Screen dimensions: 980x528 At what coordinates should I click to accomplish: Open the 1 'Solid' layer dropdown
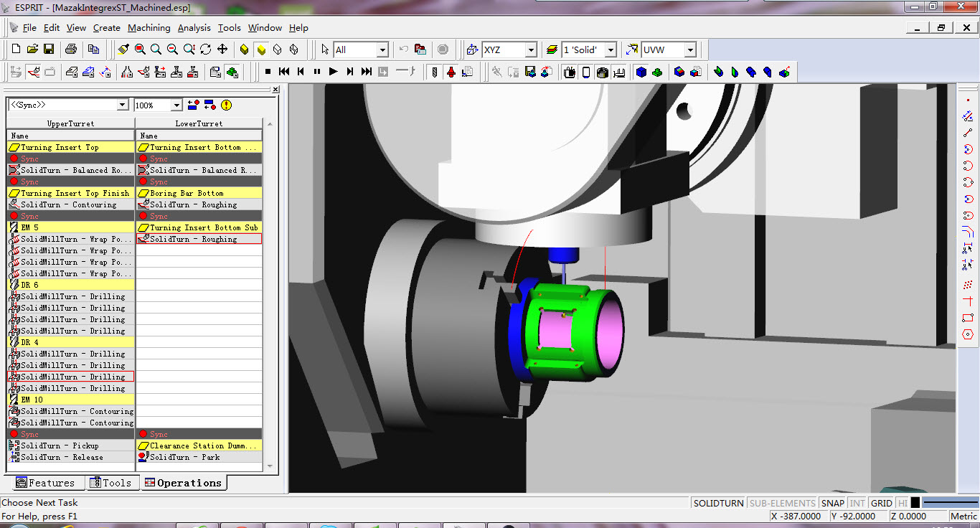(611, 49)
